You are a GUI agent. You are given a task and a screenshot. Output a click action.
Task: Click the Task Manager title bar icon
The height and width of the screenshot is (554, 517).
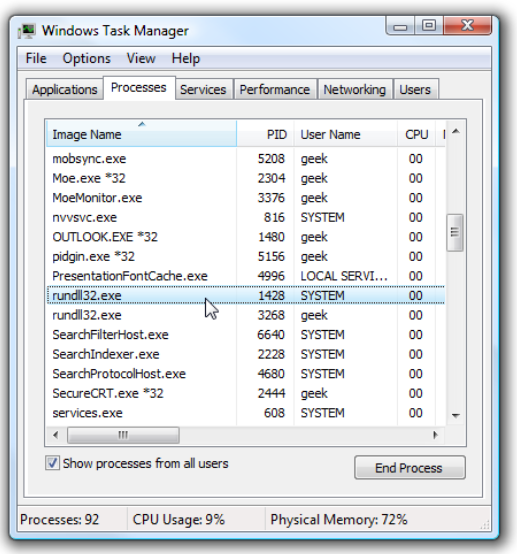pos(27,31)
